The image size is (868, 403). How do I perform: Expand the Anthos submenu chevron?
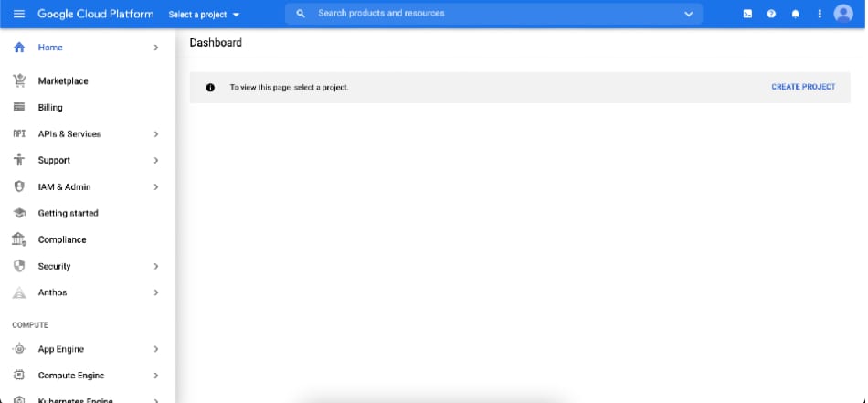click(x=156, y=292)
